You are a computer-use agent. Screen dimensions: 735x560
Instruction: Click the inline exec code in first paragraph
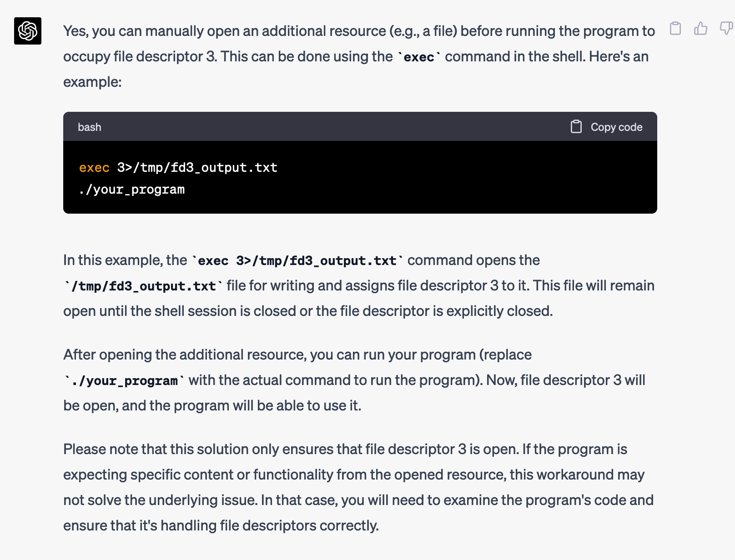(419, 57)
